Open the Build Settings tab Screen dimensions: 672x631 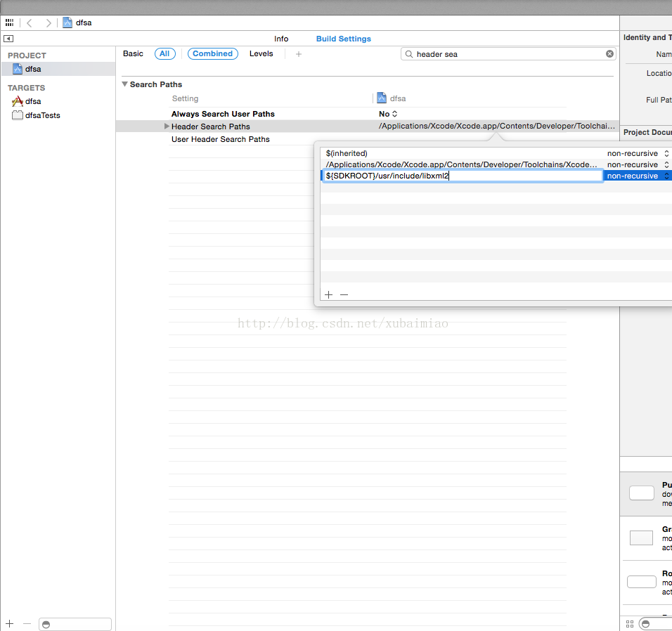click(x=343, y=39)
